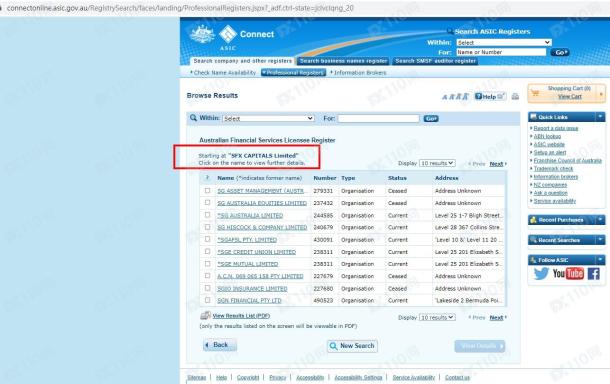Expand the Recent Purchases panel arrow
Image resolution: width=610 pixels, height=384 pixels.
(x=600, y=220)
